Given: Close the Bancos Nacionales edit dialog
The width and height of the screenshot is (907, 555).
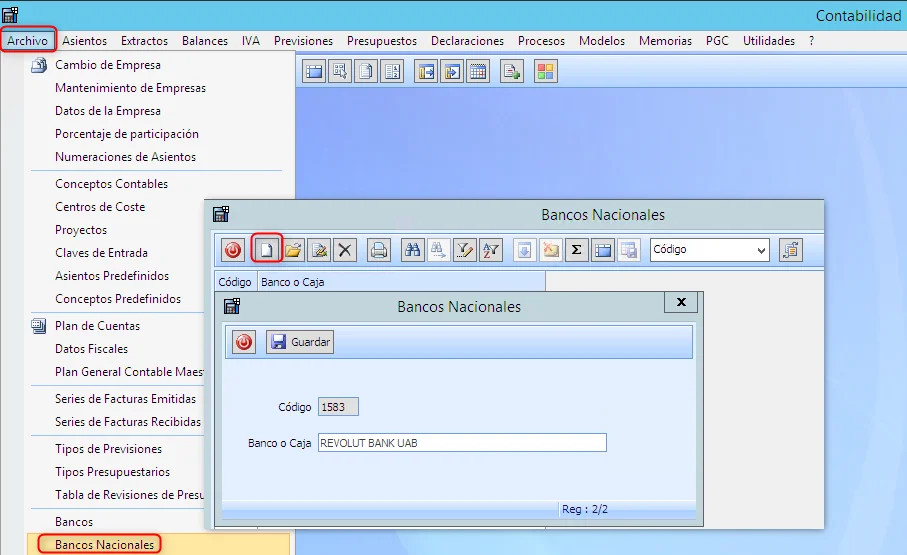Looking at the screenshot, I should [681, 302].
